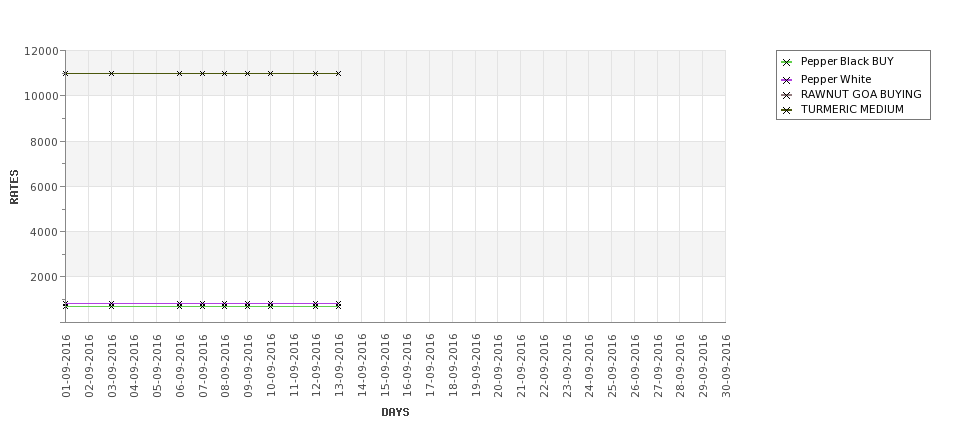
Task: Select the 11000 rate point on 09-09-2016
Action: click(248, 73)
